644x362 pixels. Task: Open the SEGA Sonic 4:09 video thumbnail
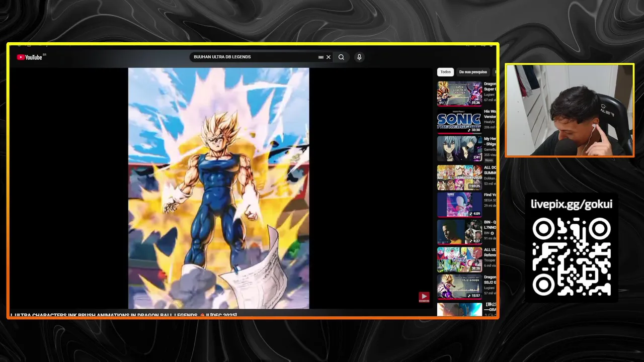point(459,205)
